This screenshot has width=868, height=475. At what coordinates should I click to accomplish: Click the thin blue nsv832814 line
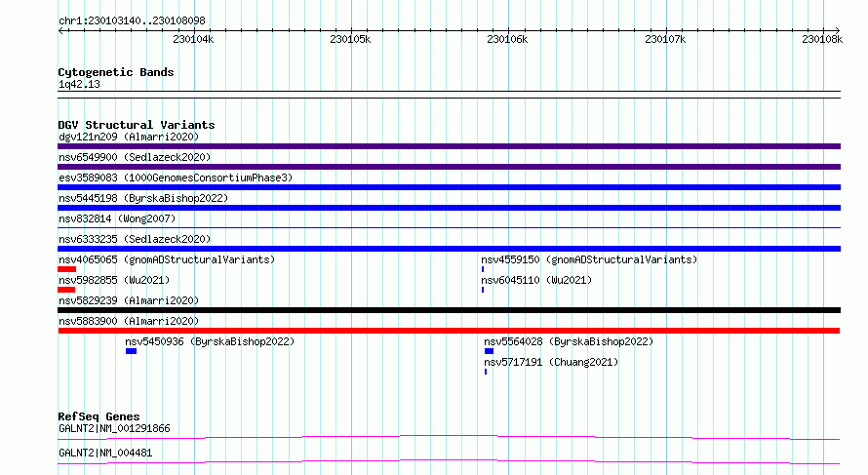tap(449, 227)
